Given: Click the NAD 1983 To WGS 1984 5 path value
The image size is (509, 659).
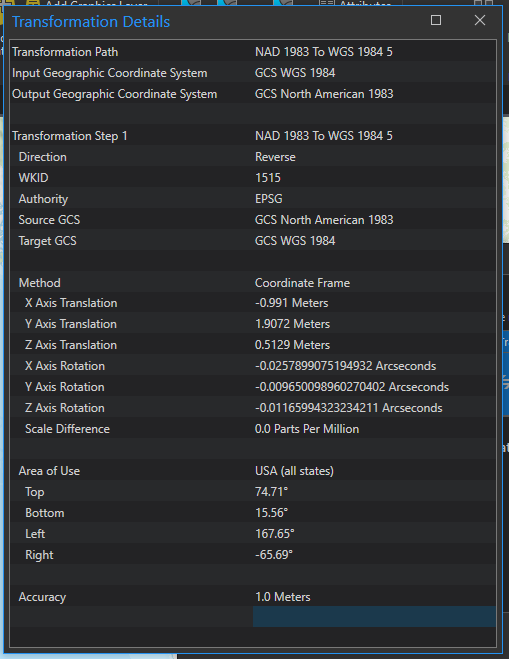Looking at the screenshot, I should (x=324, y=52).
